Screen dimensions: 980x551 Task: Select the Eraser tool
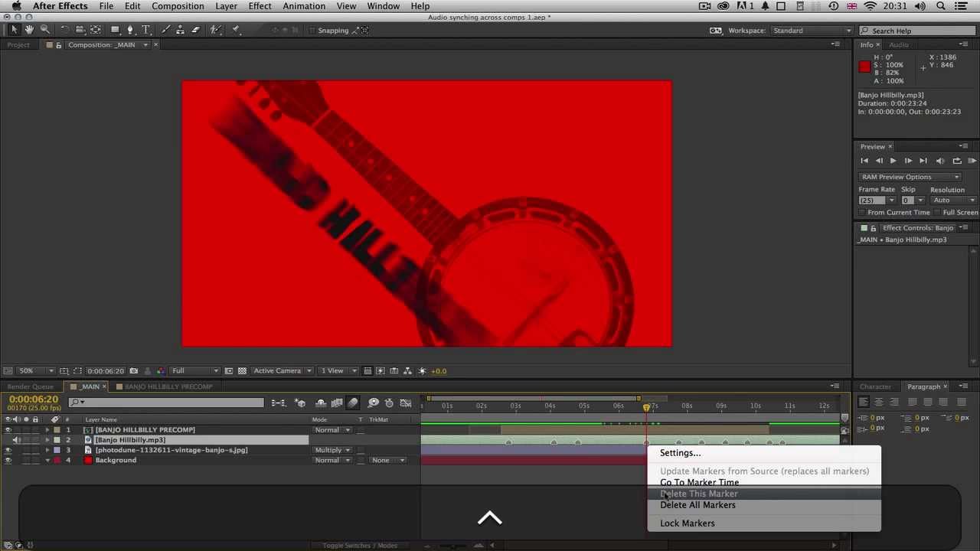tap(195, 30)
